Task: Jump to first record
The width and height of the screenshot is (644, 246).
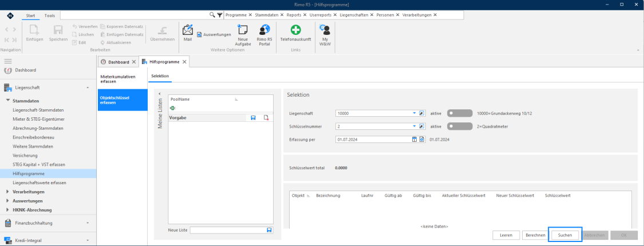Action: click(x=7, y=40)
